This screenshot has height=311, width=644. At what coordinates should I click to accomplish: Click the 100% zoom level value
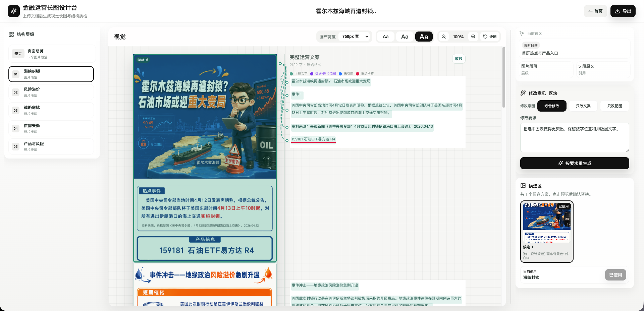tap(458, 37)
